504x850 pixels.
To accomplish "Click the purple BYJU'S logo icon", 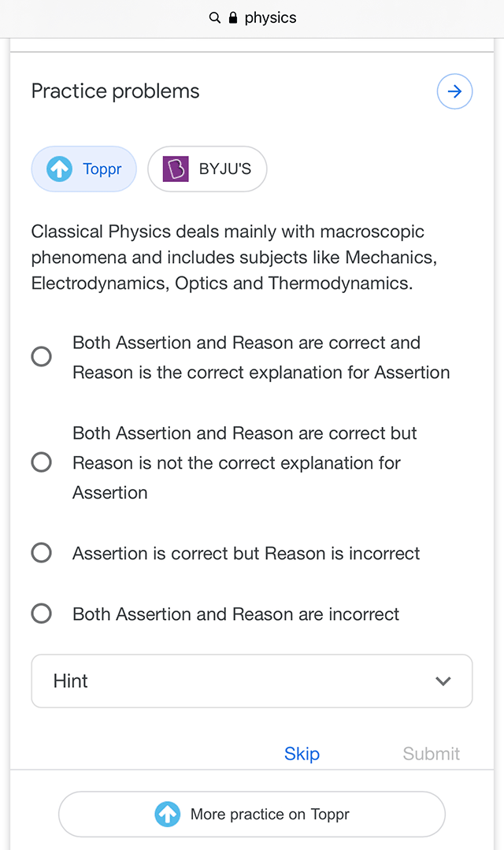I will click(176, 169).
